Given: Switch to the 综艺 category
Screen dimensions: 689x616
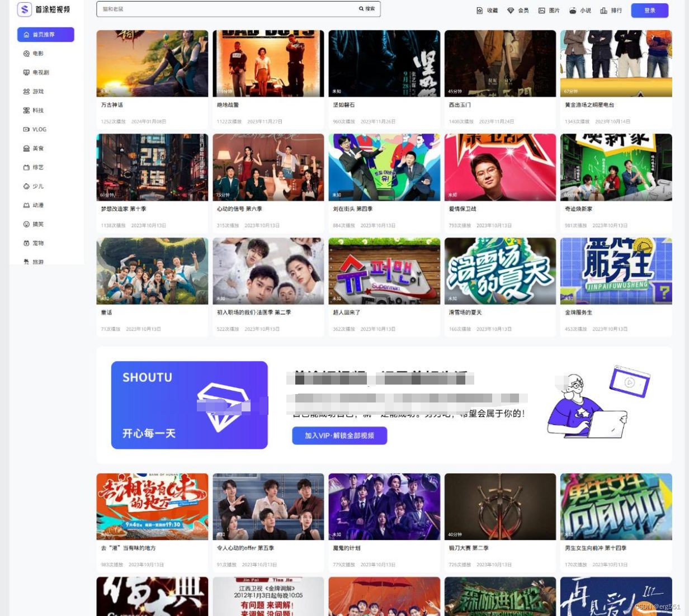Looking at the screenshot, I should (x=37, y=168).
